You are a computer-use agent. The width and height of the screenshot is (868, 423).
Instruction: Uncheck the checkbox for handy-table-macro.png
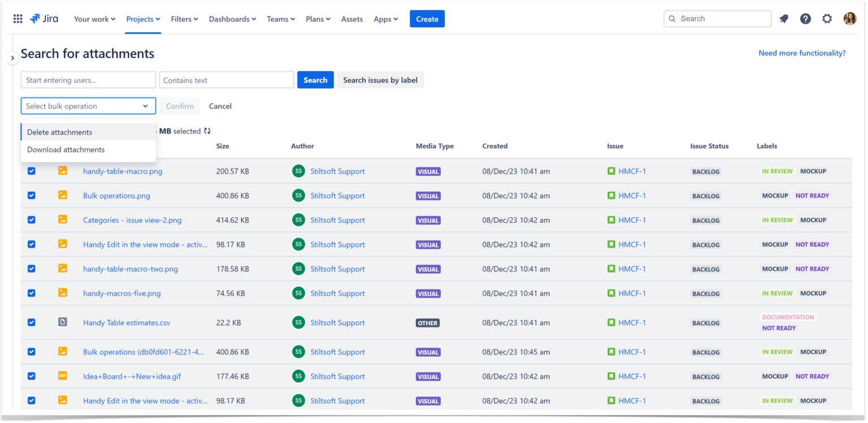(31, 170)
